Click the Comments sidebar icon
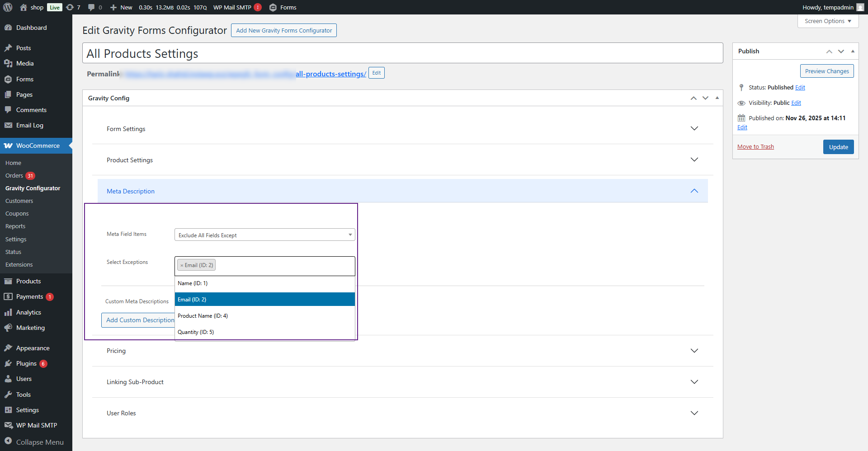Screen dimensions: 868x451 tap(8, 110)
